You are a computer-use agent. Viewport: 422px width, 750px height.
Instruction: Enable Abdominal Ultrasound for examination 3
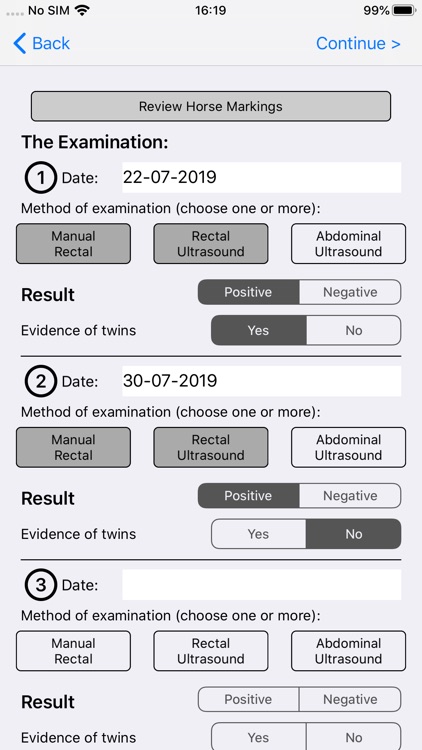coord(348,651)
